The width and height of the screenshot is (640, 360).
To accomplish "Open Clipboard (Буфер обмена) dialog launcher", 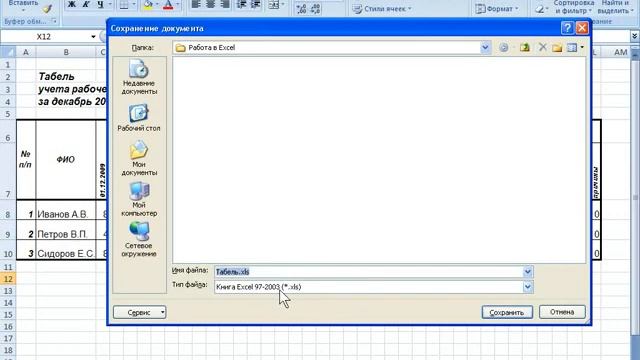I will pyautogui.click(x=54, y=21).
